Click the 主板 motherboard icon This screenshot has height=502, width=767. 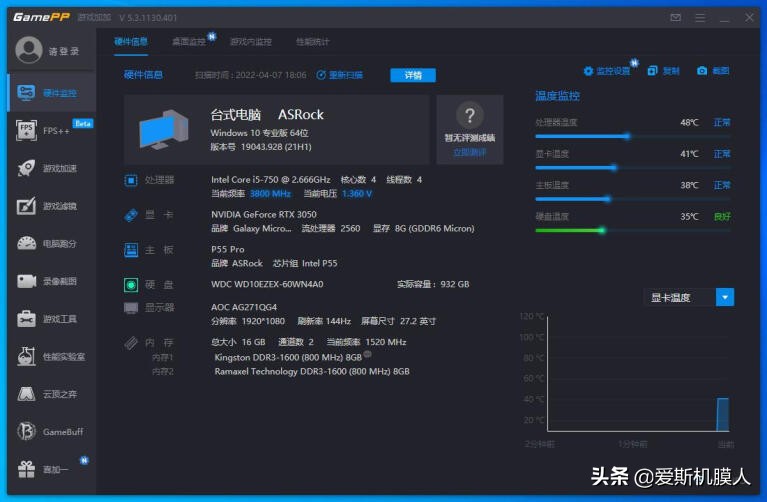[x=131, y=250]
